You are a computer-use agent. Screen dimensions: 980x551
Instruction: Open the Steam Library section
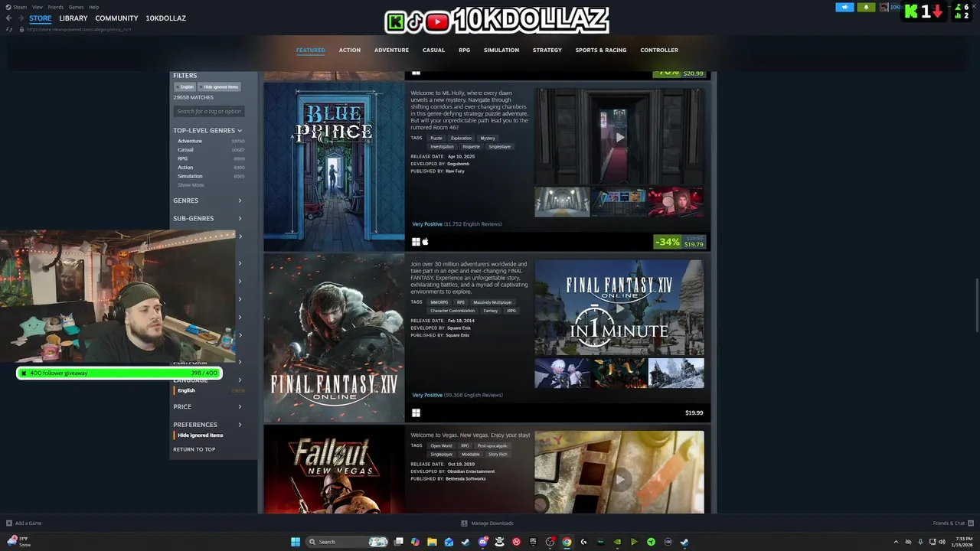pos(73,18)
